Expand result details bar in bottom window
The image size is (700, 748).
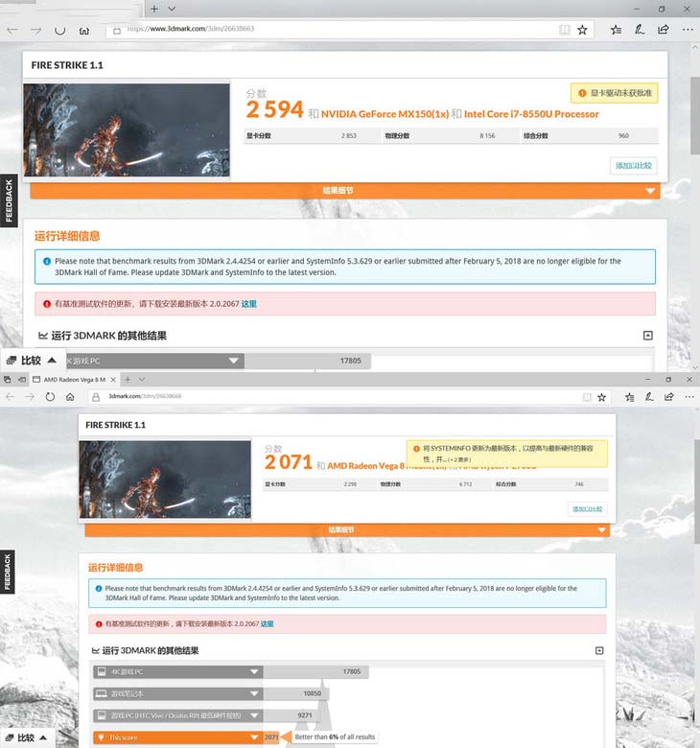pyautogui.click(x=347, y=530)
